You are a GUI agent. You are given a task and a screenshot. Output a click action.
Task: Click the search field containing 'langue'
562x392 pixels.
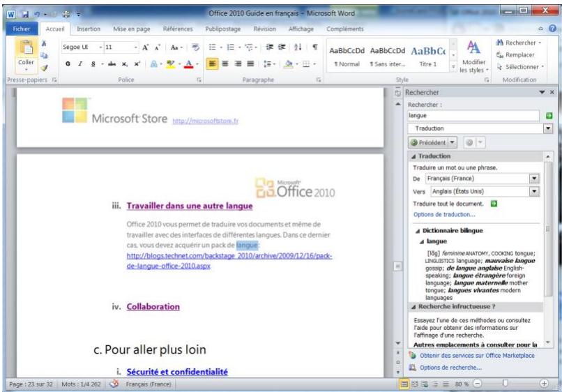473,116
